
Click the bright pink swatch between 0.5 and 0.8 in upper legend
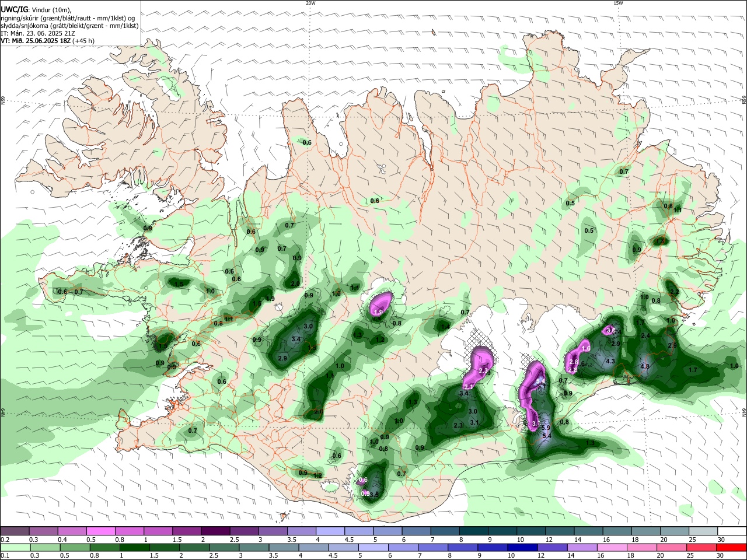pyautogui.click(x=100, y=531)
